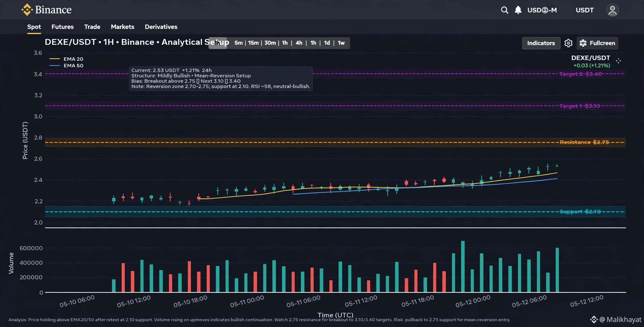Open the user profile avatar
This screenshot has width=644, height=327.
[612, 10]
